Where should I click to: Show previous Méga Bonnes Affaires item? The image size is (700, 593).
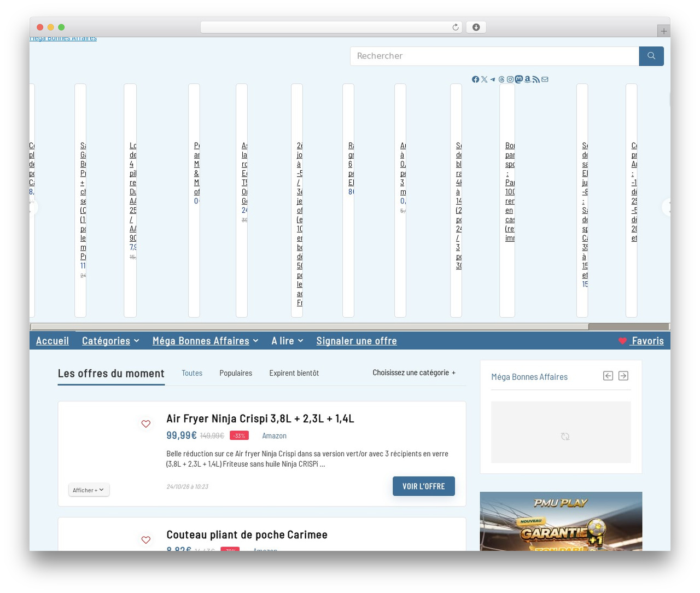[x=608, y=376]
